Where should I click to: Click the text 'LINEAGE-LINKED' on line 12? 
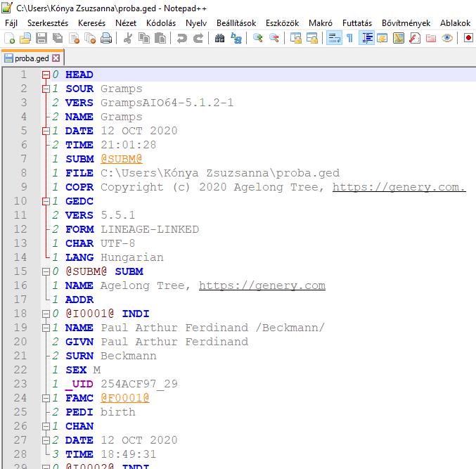[150, 229]
